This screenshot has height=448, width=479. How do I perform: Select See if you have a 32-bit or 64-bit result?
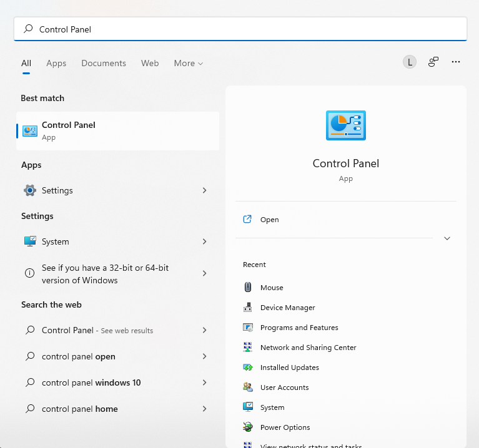pos(117,274)
